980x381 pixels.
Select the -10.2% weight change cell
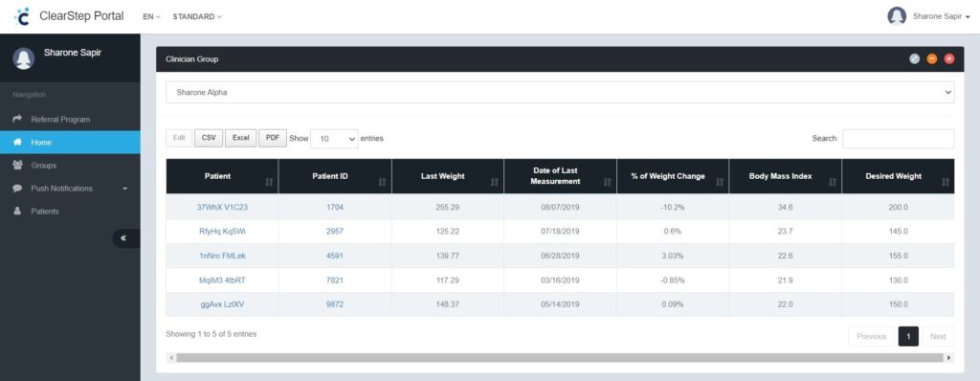point(673,207)
